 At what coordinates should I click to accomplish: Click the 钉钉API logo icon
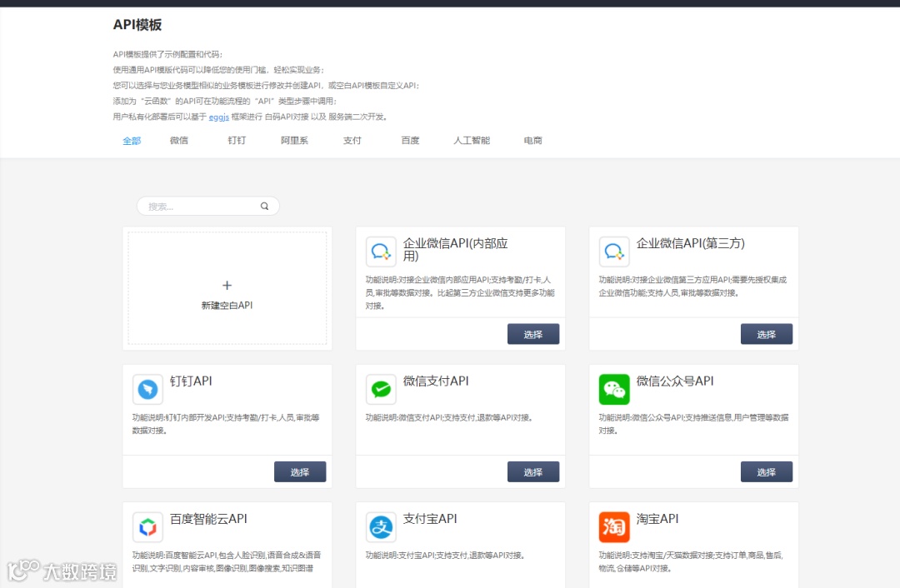[x=147, y=390]
